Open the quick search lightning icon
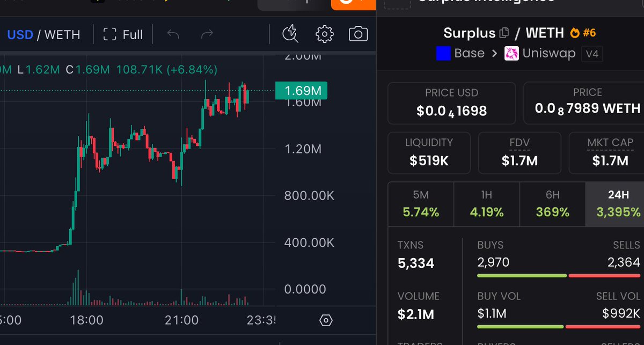The height and width of the screenshot is (345, 644). (290, 34)
